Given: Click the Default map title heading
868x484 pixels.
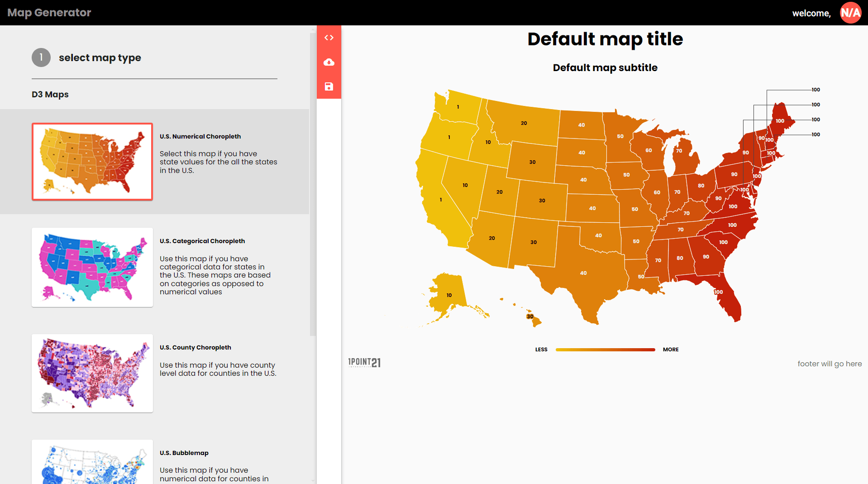Looking at the screenshot, I should (605, 39).
